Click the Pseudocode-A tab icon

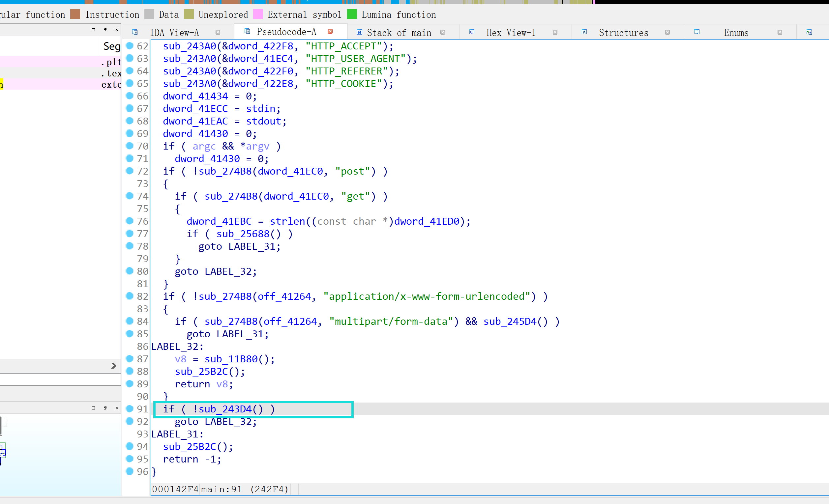tap(247, 31)
